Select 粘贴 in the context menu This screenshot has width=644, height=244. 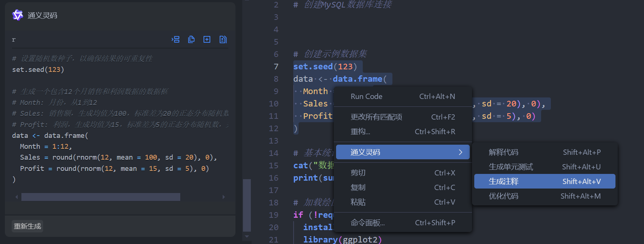403,202
